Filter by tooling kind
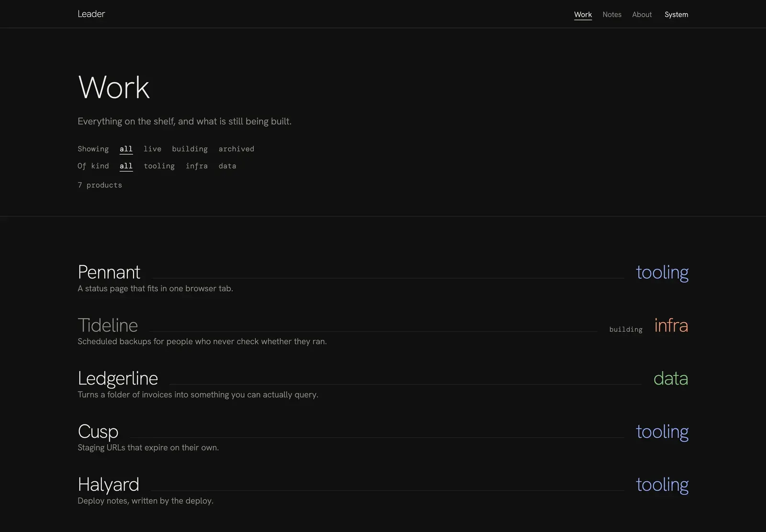This screenshot has height=532, width=766. (x=159, y=166)
